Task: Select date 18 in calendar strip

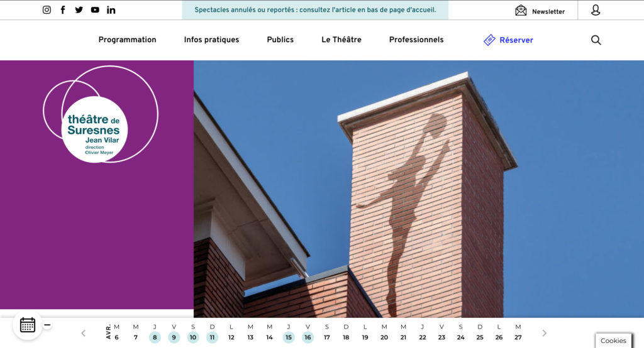Action: pyautogui.click(x=346, y=337)
